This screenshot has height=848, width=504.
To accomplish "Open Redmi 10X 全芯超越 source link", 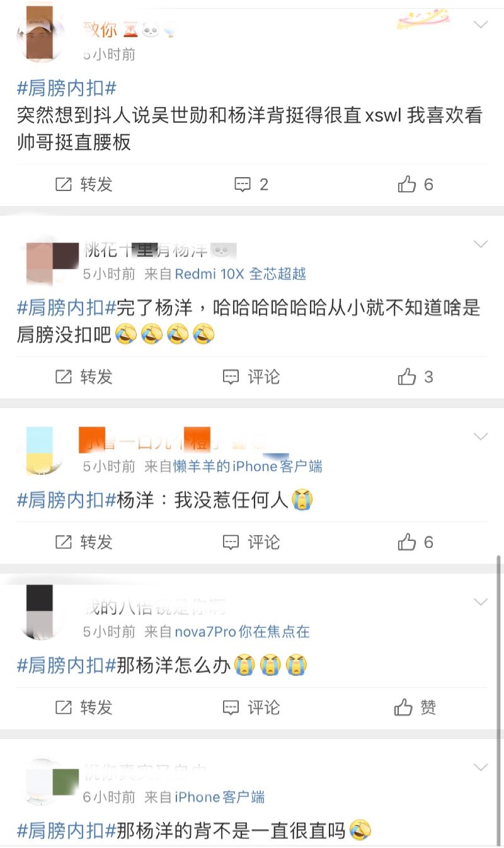I will click(240, 274).
